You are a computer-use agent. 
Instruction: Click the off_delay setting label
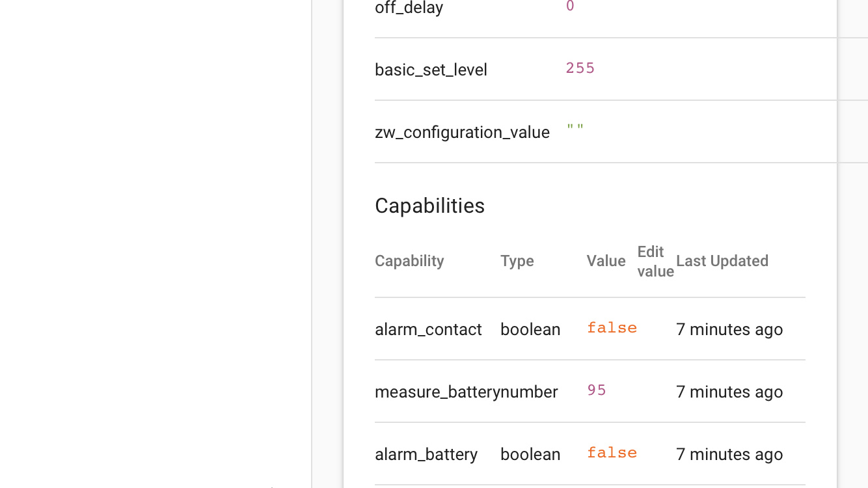pyautogui.click(x=409, y=8)
